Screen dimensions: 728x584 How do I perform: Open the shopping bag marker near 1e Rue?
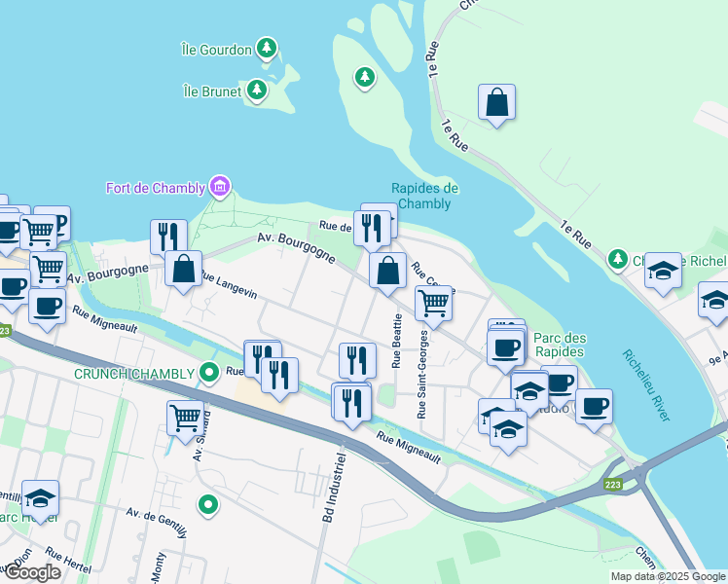tap(496, 106)
